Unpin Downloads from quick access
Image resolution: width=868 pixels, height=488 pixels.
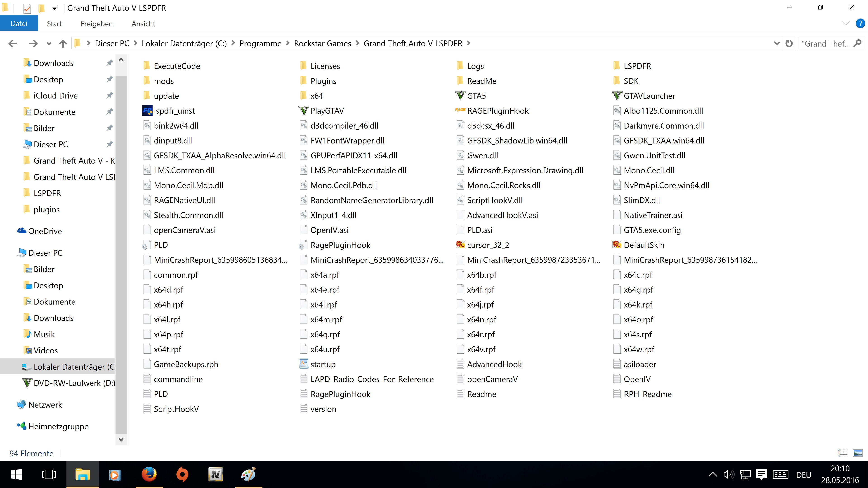point(109,63)
